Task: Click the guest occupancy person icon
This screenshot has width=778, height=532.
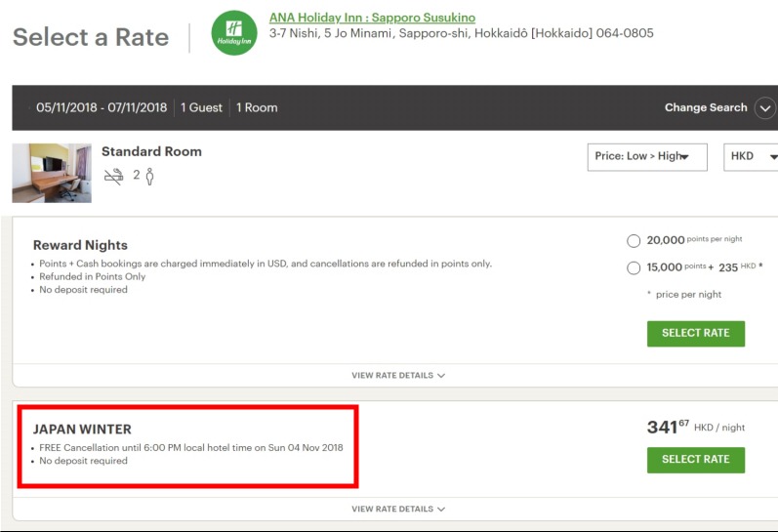Action: click(x=149, y=176)
